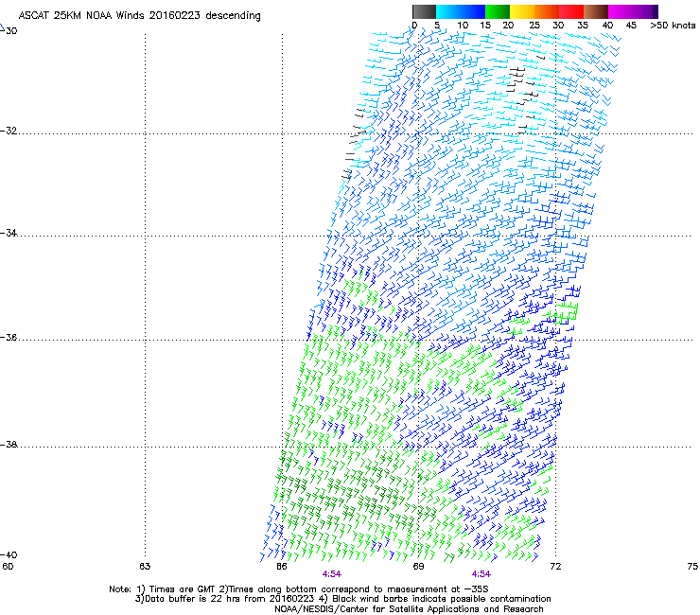Image resolution: width=700 pixels, height=615 pixels.
Task: Click the 60 longitude axis label
Action: point(8,567)
